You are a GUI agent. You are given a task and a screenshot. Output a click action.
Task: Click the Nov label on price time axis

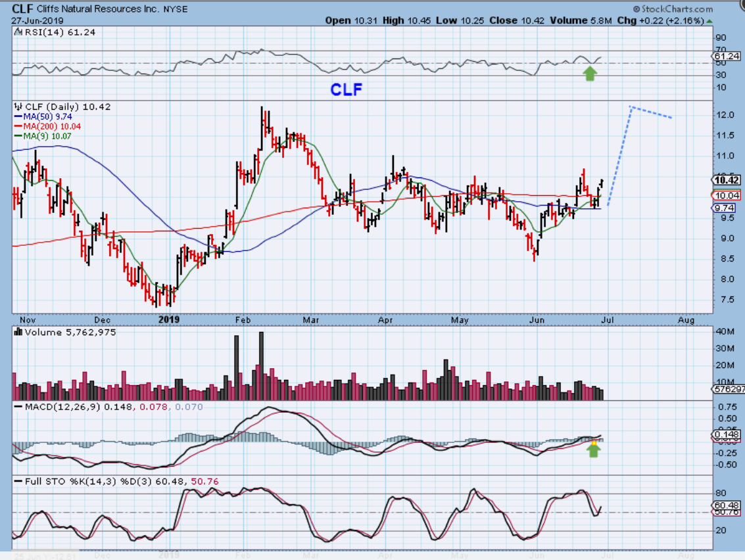28,319
